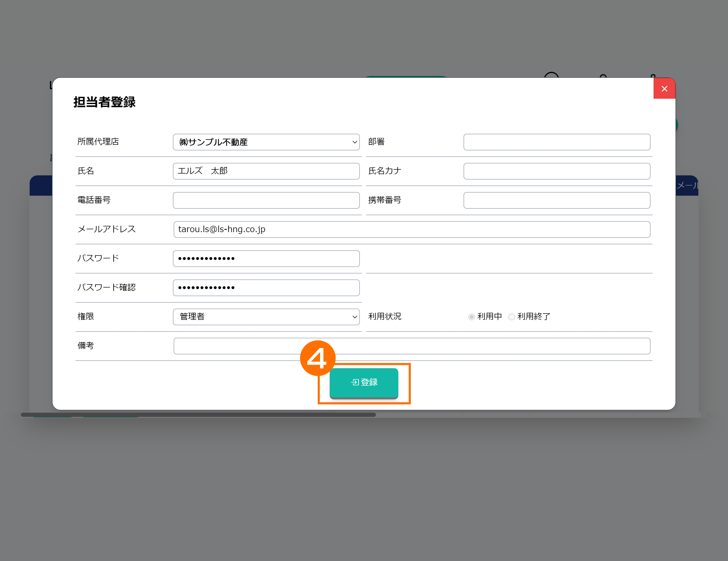Select the 利用中 radio button

tap(471, 317)
